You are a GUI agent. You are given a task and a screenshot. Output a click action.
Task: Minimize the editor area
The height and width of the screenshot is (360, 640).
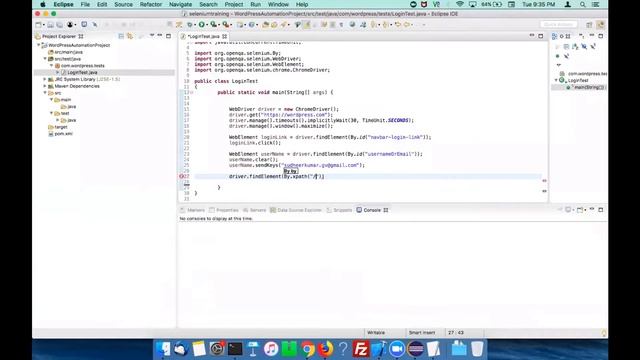(532, 36)
